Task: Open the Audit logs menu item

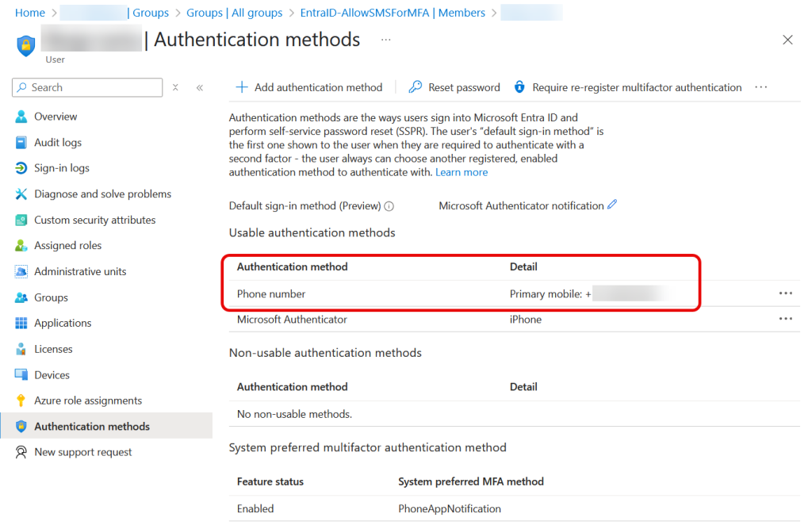Action: [x=57, y=143]
